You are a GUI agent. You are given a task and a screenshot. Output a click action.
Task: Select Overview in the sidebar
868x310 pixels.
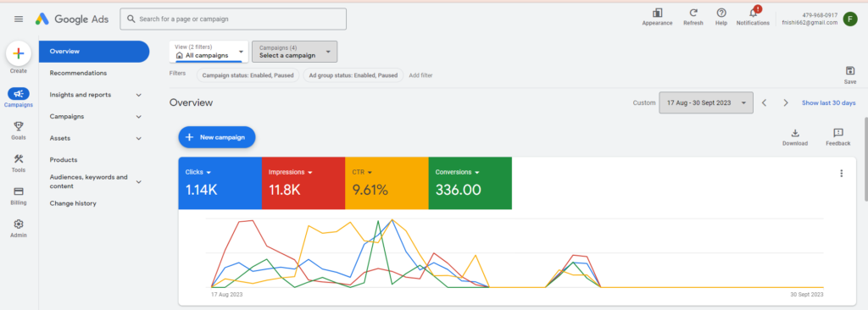(x=94, y=52)
